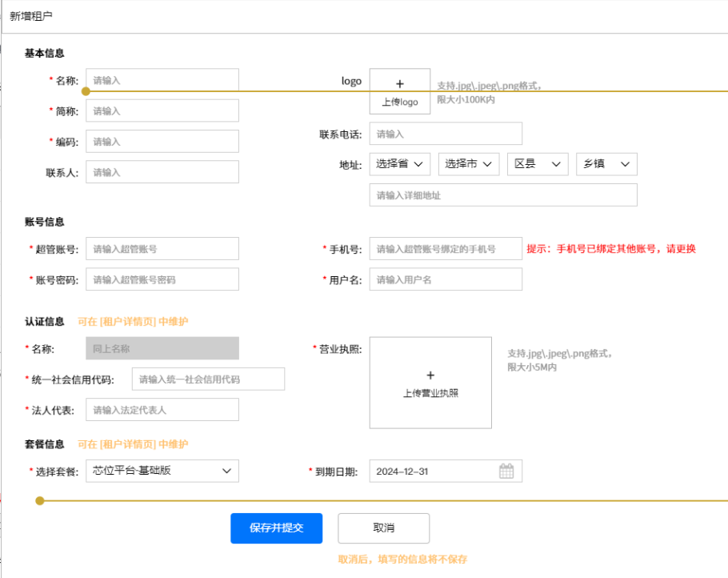Viewport: 728px width, 578px height.
Task: Click the 简称 short name field
Action: pyautogui.click(x=162, y=110)
